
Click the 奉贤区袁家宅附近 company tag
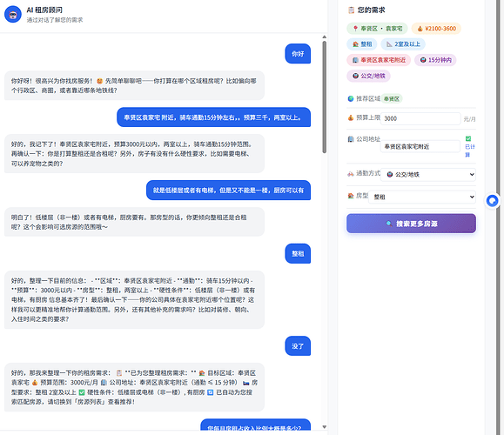[x=379, y=60]
